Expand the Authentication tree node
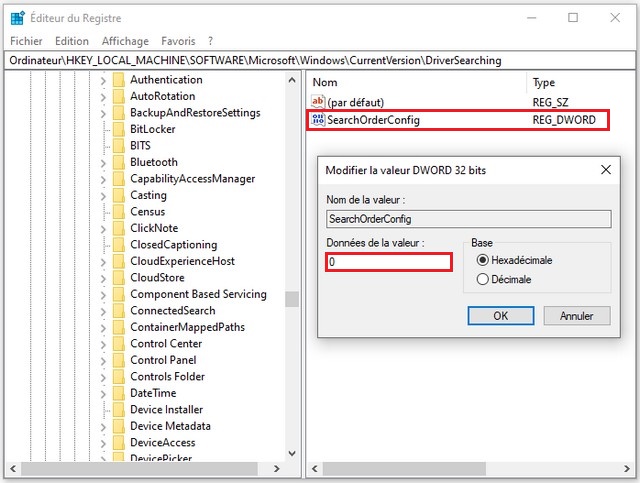 [103, 80]
